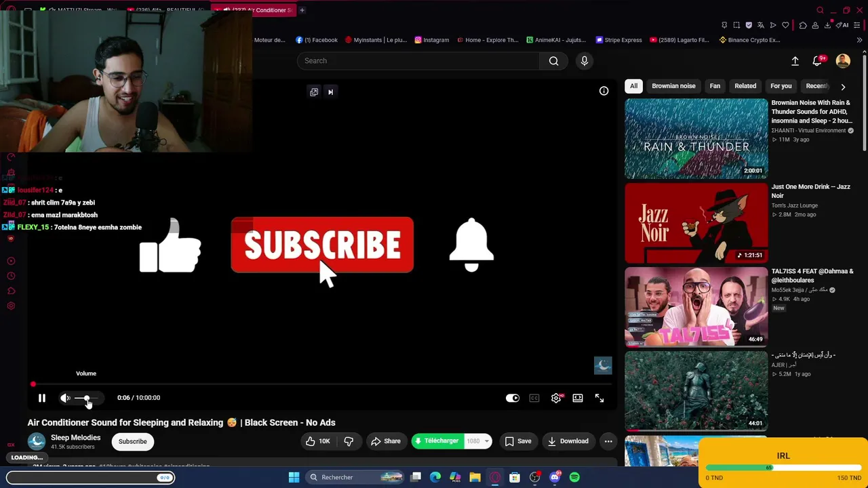Show video info card icon
Image resolution: width=868 pixels, height=488 pixels.
[x=604, y=91]
